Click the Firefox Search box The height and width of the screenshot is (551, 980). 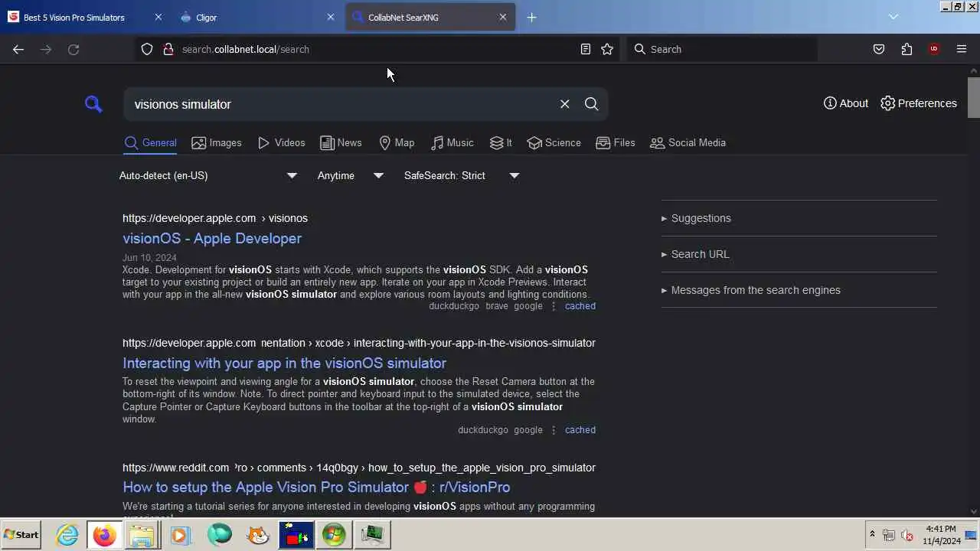[722, 49]
